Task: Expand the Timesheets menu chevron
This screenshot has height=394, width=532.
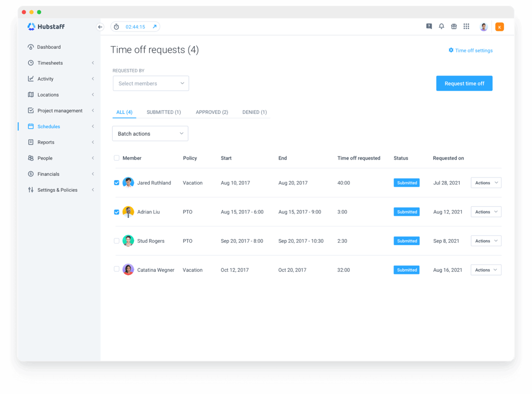Action: [93, 63]
